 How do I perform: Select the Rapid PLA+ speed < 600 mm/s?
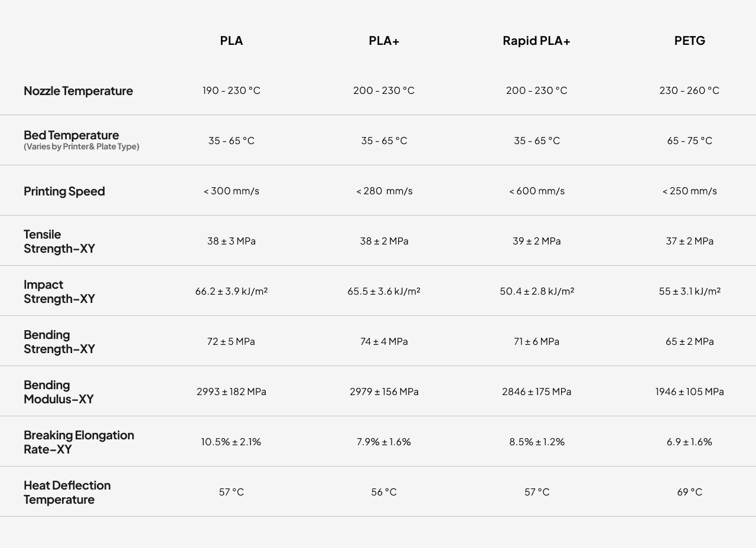pos(536,191)
